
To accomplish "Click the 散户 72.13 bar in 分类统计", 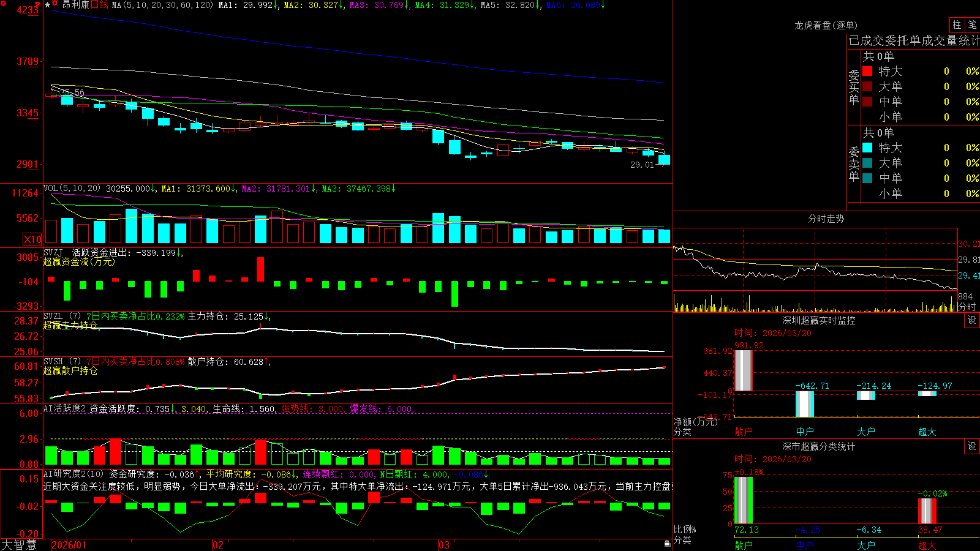I will click(744, 500).
